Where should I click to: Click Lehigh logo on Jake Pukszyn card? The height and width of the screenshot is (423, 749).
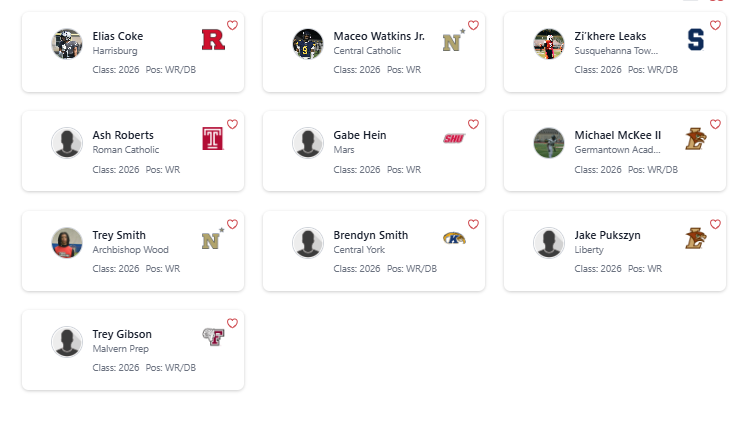(695, 239)
